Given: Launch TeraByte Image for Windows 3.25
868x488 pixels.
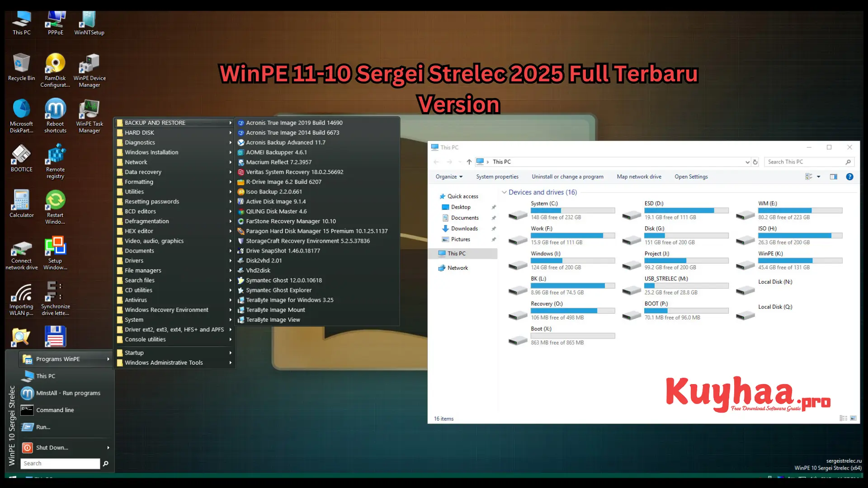Looking at the screenshot, I should pyautogui.click(x=290, y=299).
